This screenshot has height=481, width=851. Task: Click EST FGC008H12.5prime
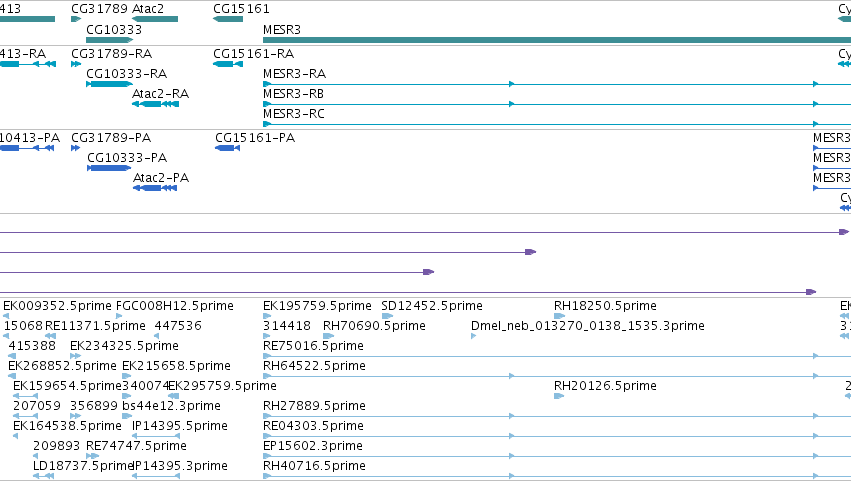[175, 306]
